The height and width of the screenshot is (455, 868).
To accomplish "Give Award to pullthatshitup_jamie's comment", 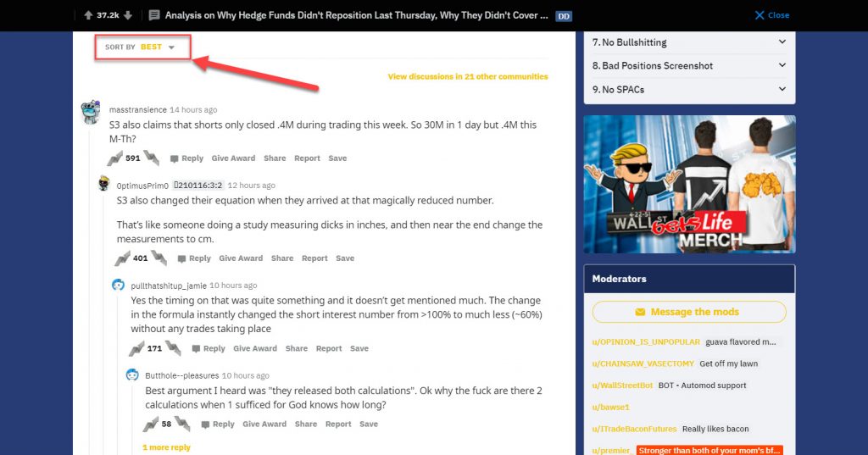I will (x=255, y=349).
